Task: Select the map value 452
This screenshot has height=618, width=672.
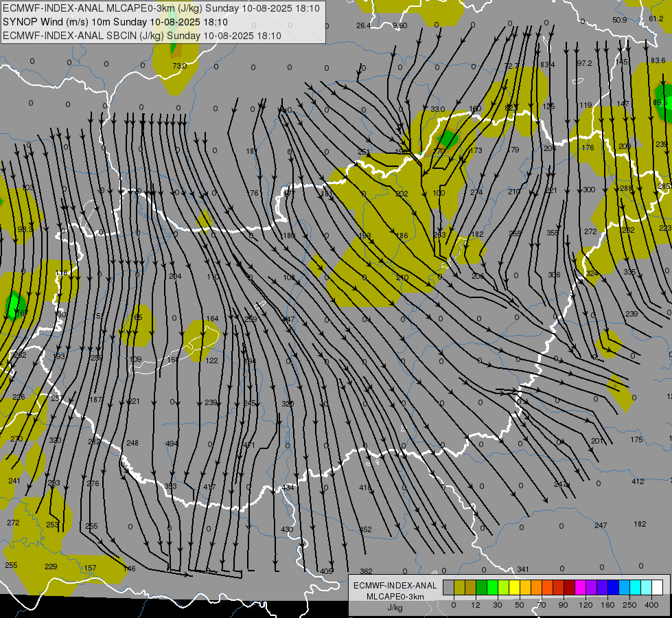Action: tap(365, 529)
